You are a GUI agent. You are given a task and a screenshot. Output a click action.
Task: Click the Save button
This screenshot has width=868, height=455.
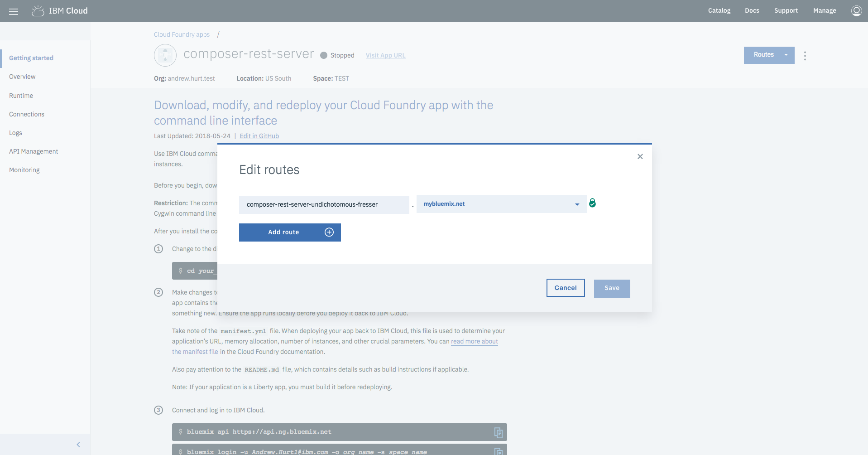(612, 288)
